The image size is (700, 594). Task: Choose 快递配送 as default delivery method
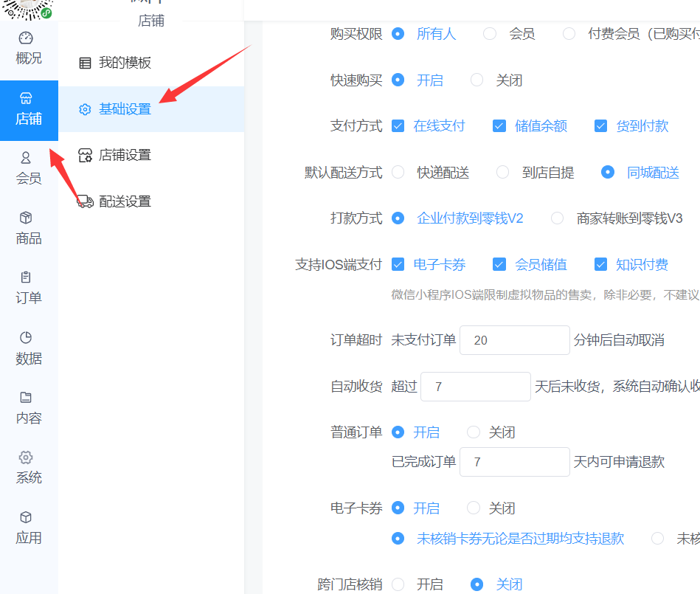click(x=398, y=173)
